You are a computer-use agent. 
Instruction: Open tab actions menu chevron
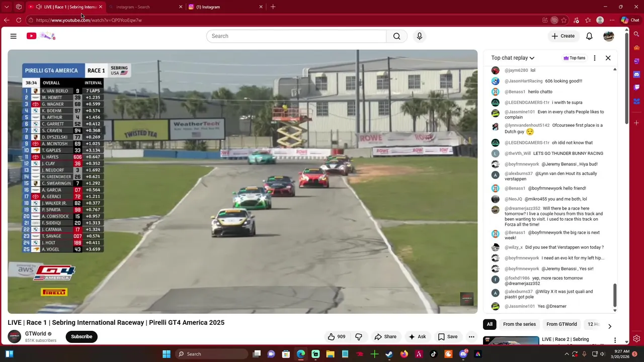pyautogui.click(x=7, y=7)
